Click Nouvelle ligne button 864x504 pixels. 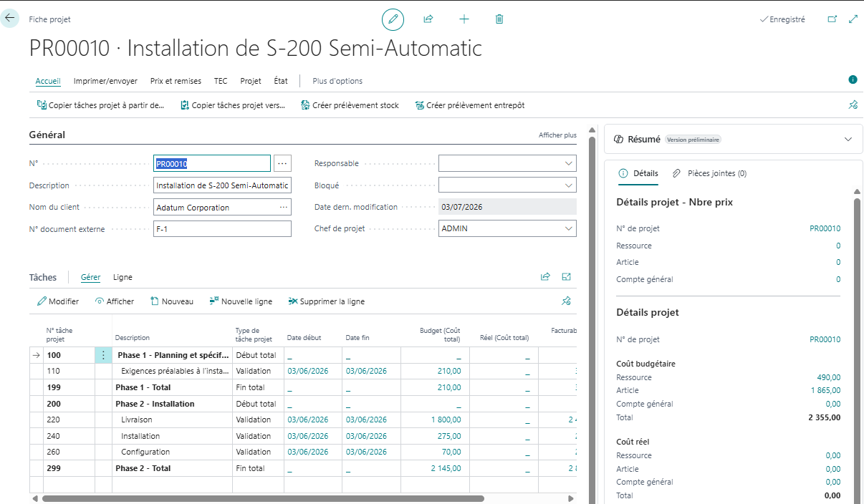point(241,301)
